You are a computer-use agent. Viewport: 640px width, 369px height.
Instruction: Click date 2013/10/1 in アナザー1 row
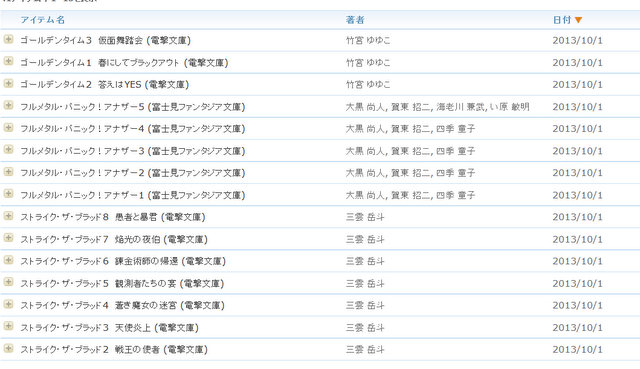(x=578, y=195)
